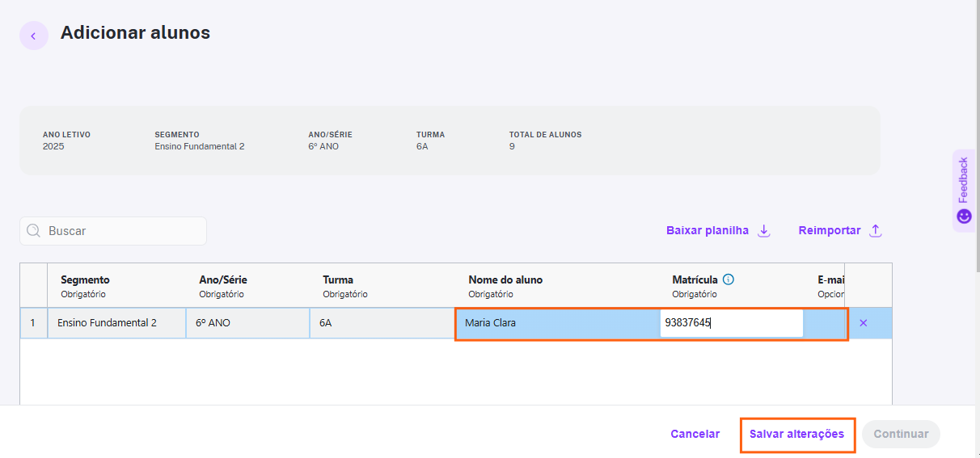Click the upload icon beside Reimportar
Image resolution: width=980 pixels, height=458 pixels.
[875, 231]
